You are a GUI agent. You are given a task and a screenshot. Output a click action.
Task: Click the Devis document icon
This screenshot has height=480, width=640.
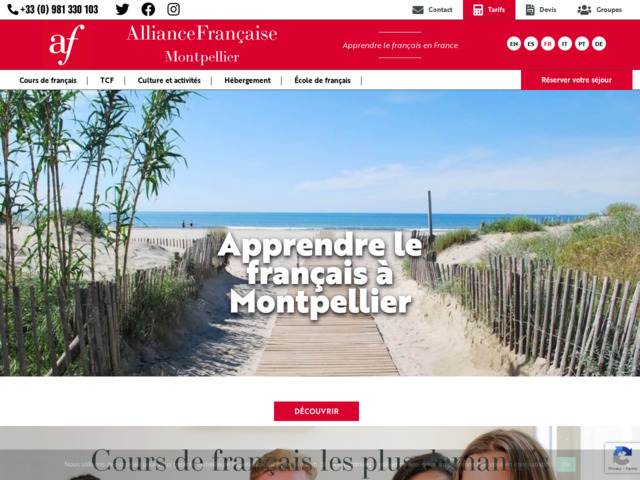click(530, 10)
